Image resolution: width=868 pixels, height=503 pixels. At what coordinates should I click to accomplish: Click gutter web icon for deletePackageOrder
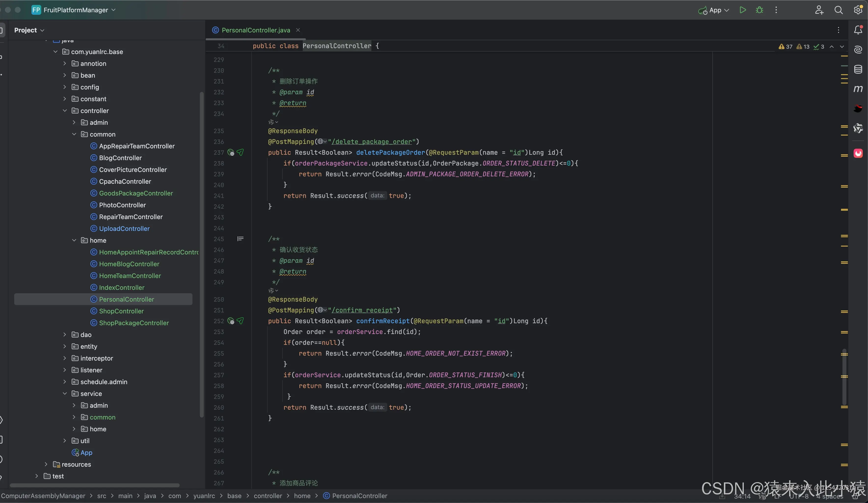point(231,153)
